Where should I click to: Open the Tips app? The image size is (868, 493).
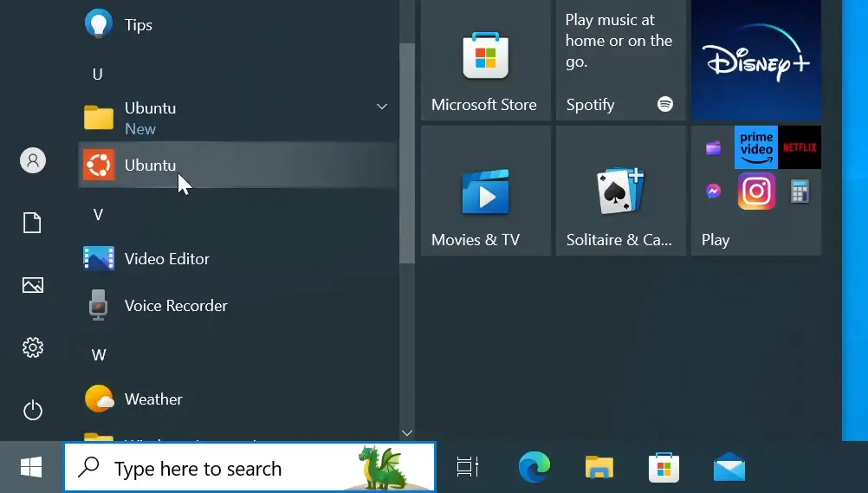pyautogui.click(x=238, y=24)
